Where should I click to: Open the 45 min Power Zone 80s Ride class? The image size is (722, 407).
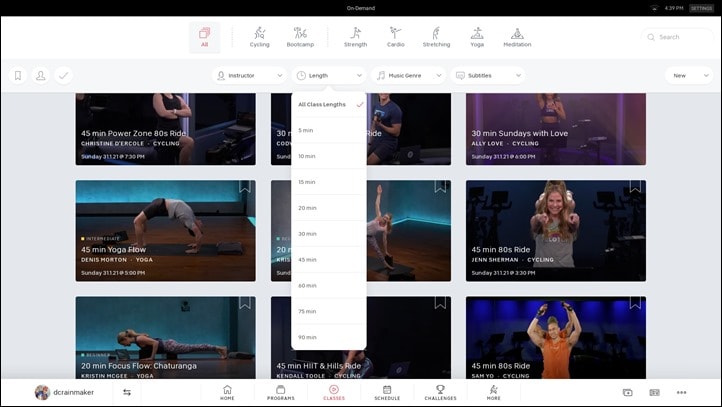[166, 129]
